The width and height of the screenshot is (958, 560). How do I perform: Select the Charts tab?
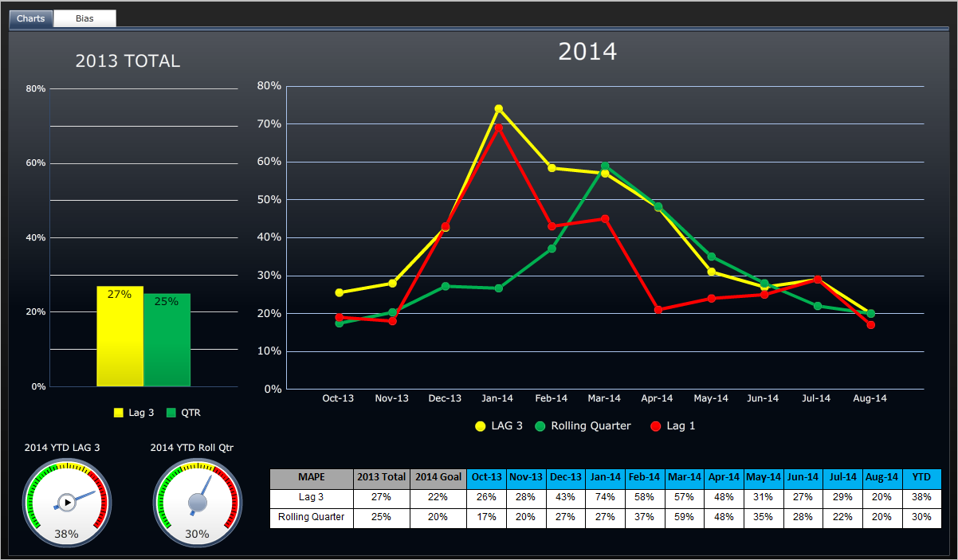pyautogui.click(x=29, y=18)
